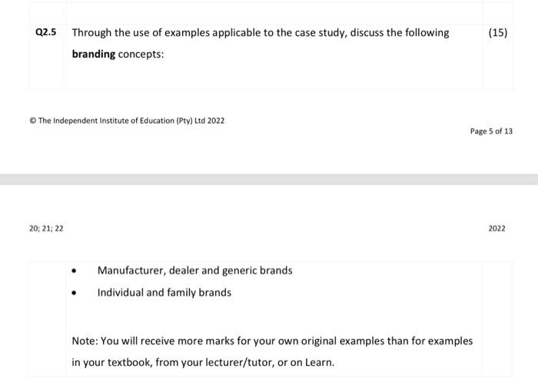
Task: Select the bold word 'branding'
Action: tap(94, 55)
